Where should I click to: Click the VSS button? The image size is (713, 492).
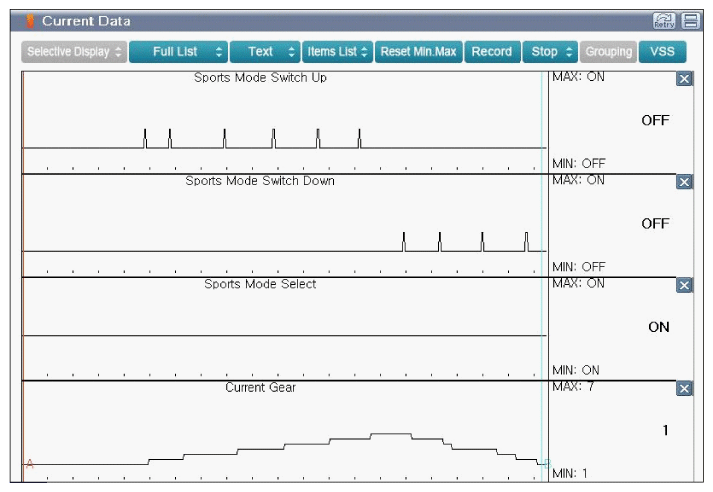point(662,52)
